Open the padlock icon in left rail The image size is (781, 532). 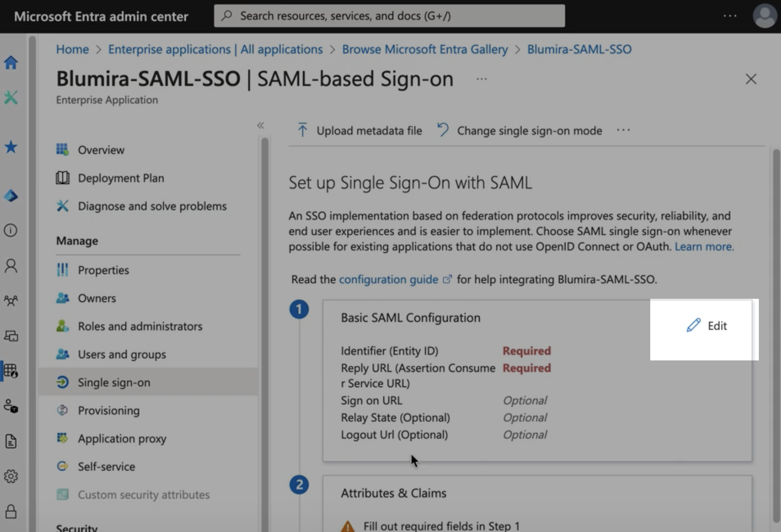[x=11, y=511]
